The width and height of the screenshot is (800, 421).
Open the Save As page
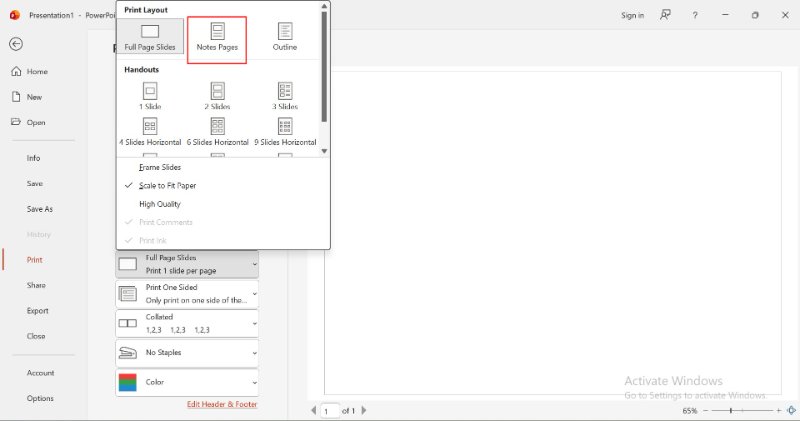coord(40,209)
